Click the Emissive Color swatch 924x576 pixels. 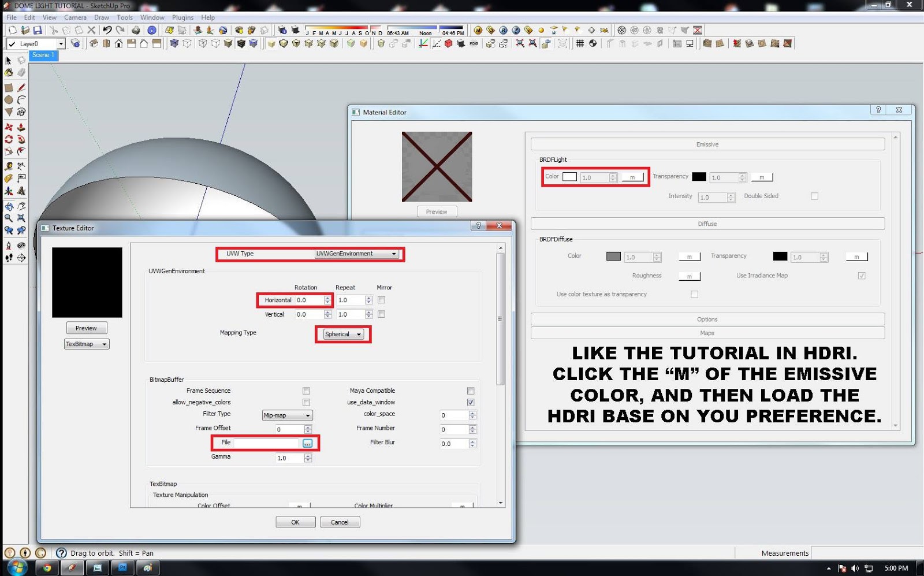coord(569,176)
